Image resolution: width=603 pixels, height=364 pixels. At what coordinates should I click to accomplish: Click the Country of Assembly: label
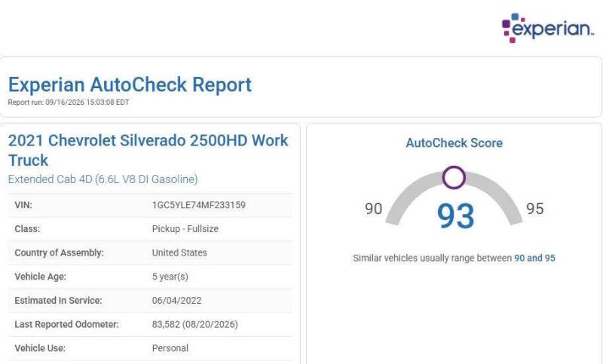(x=60, y=252)
